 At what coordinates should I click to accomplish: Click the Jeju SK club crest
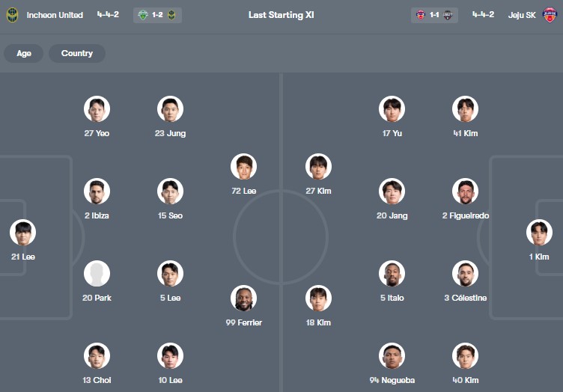pos(550,15)
